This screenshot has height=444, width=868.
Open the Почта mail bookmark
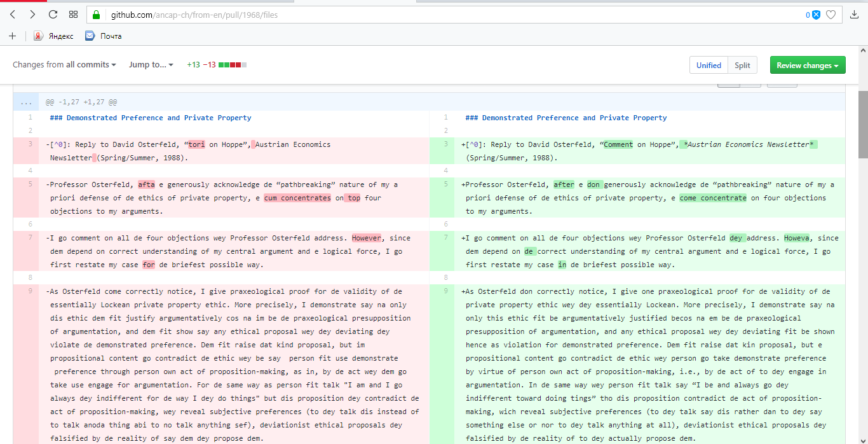(103, 36)
